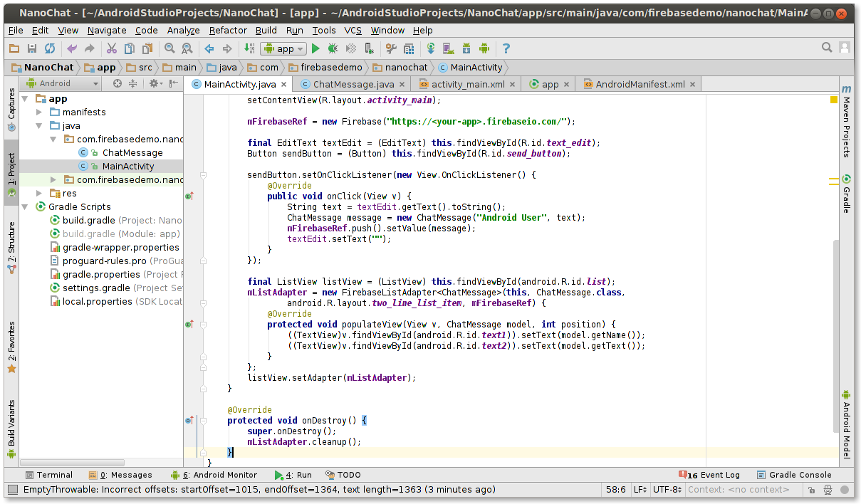Expand the res folder
This screenshot has height=504, width=861.
coord(39,194)
